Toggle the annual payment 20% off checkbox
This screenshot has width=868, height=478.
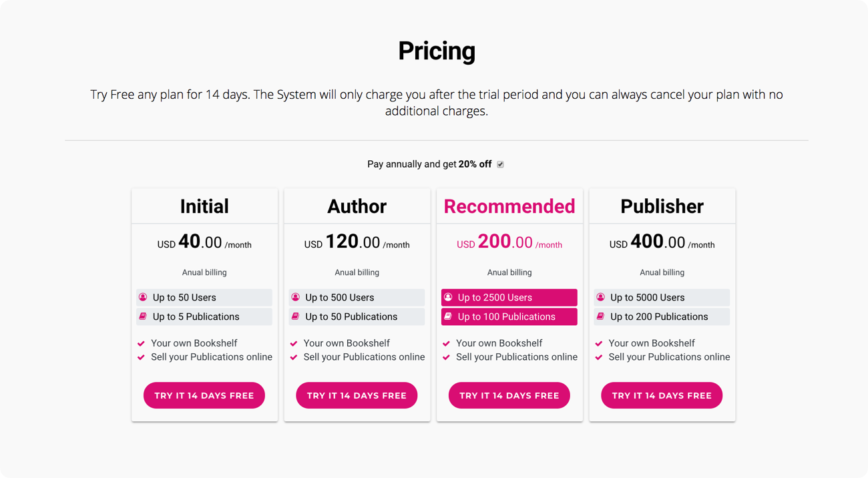pyautogui.click(x=499, y=164)
